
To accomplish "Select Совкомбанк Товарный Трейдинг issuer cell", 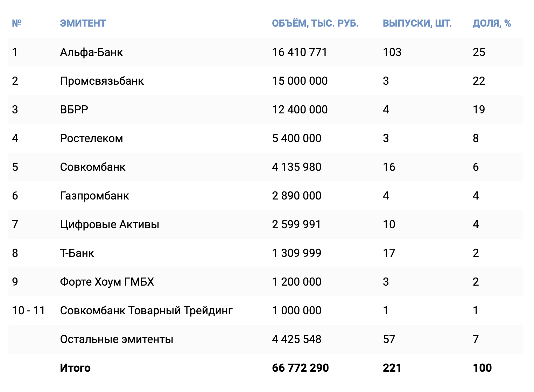I will click(146, 310).
